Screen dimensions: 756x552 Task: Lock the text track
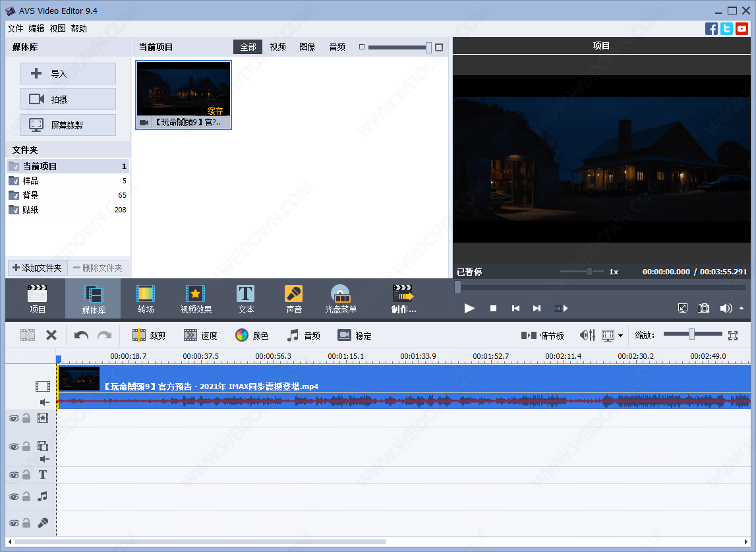coord(26,475)
